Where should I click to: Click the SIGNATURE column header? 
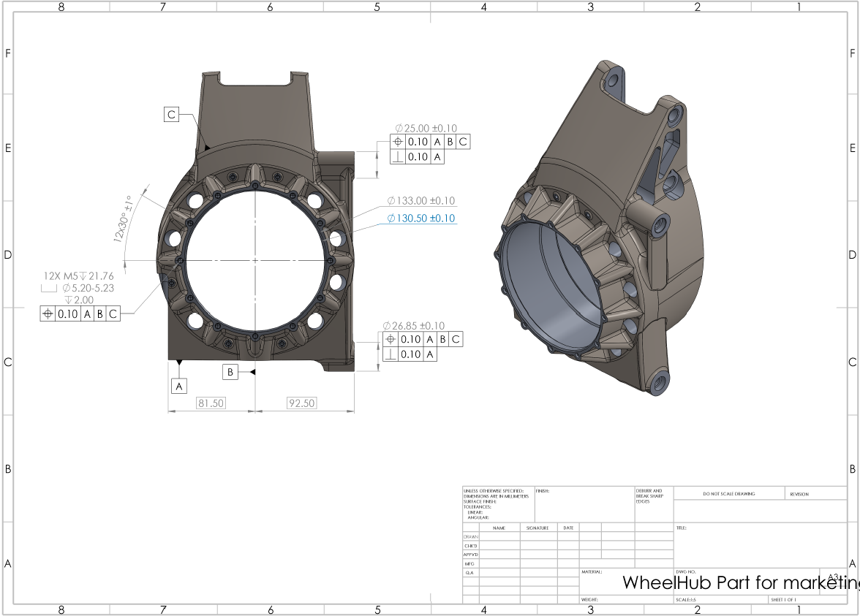(x=537, y=528)
